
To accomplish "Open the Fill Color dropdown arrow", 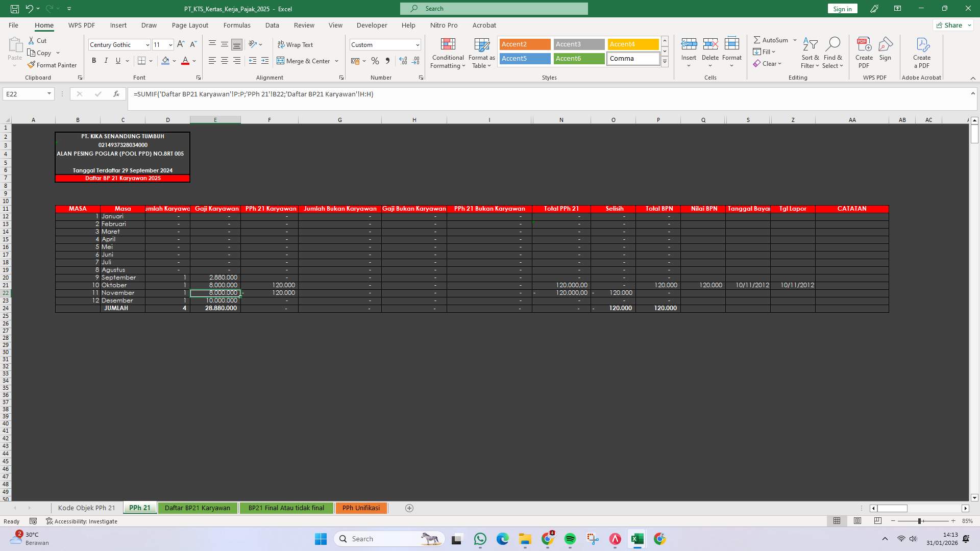I will (x=174, y=61).
